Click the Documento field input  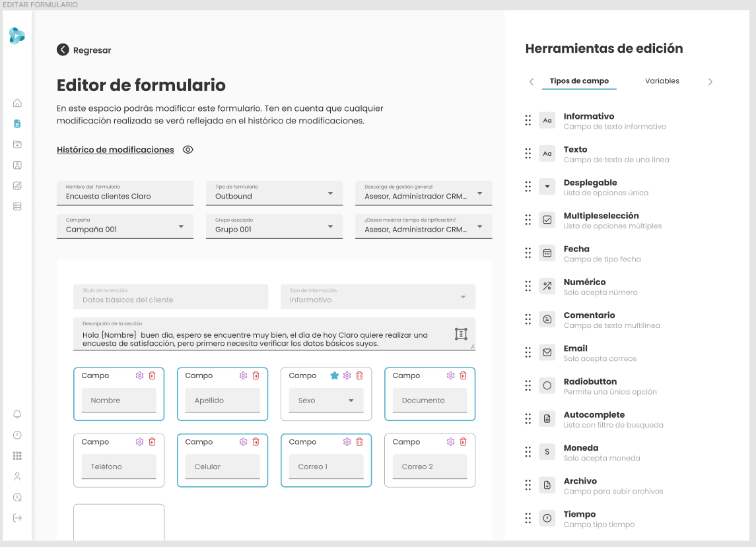[430, 401]
